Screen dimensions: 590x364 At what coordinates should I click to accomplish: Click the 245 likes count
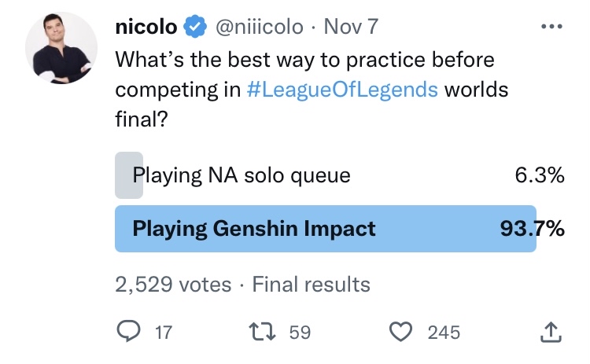tap(444, 333)
